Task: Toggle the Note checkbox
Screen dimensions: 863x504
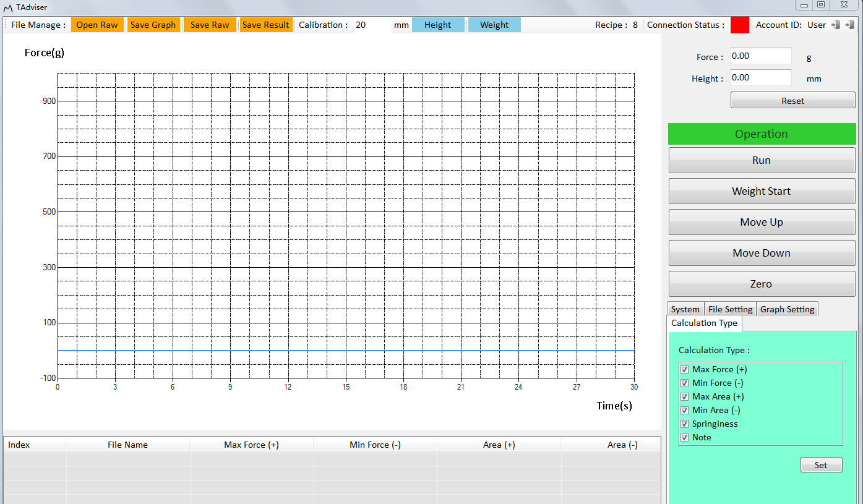Action: [x=684, y=438]
